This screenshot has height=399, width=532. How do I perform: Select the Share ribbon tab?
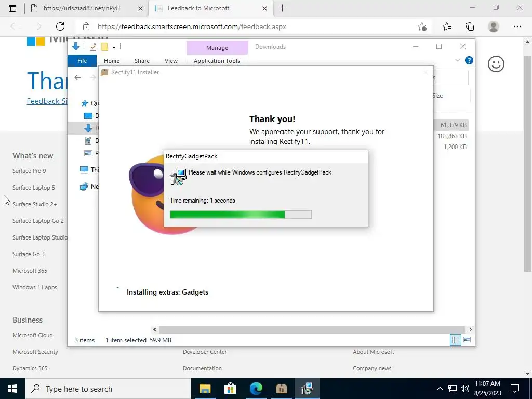coord(142,61)
